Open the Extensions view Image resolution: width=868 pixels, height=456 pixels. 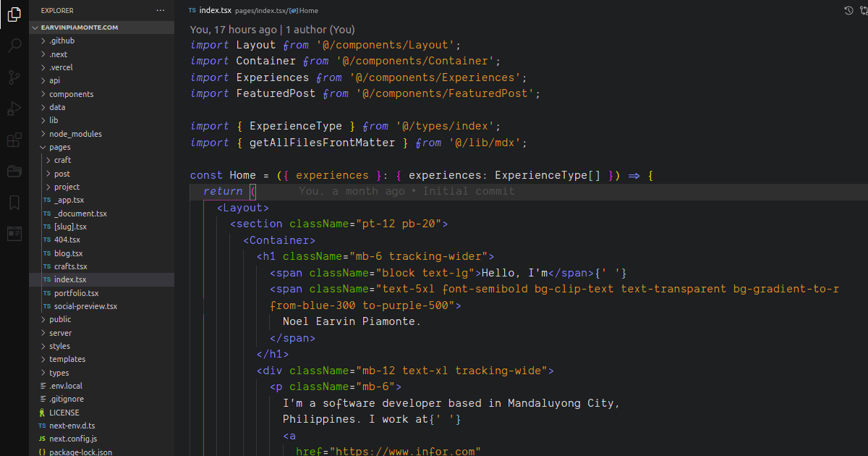tap(14, 140)
